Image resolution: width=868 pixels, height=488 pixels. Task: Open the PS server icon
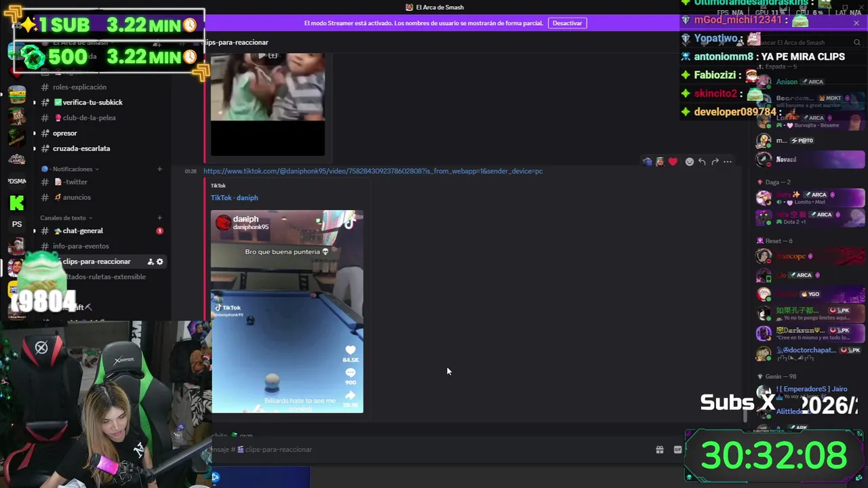[x=17, y=224]
